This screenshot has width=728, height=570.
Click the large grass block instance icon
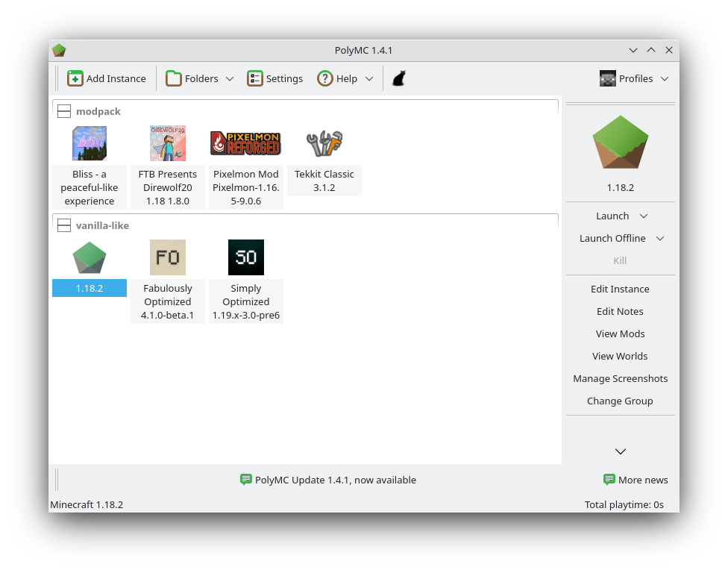point(620,142)
